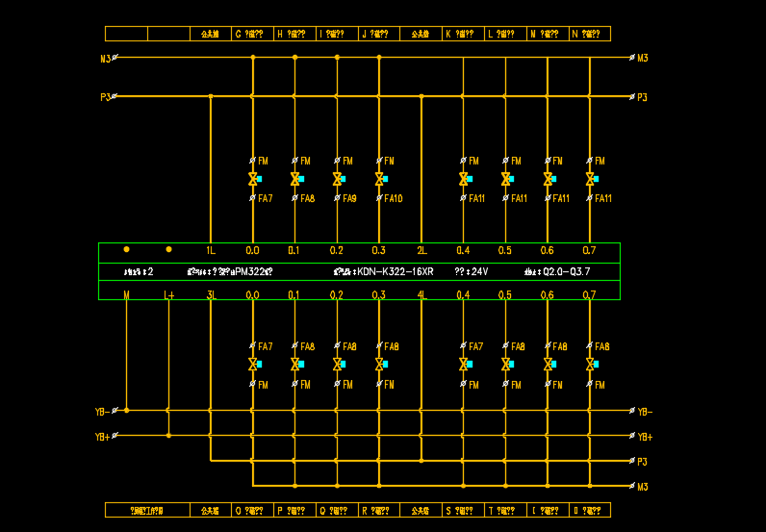Select the YB- junction dot under terminal M

pyautogui.click(x=126, y=411)
